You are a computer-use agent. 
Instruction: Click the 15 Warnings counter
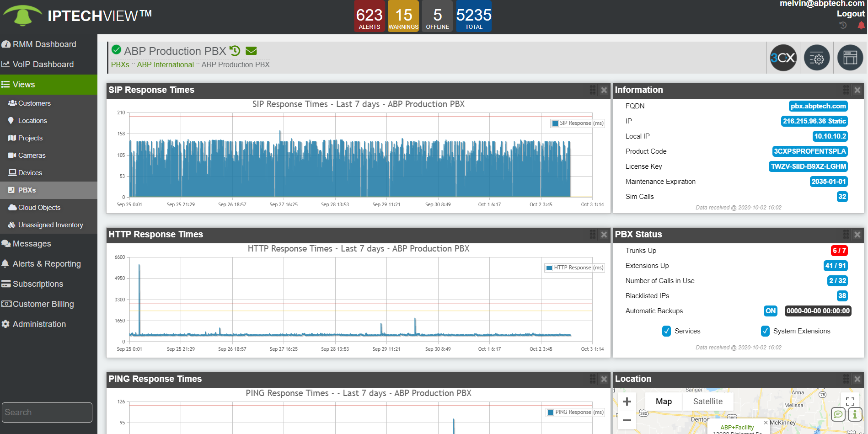point(403,16)
